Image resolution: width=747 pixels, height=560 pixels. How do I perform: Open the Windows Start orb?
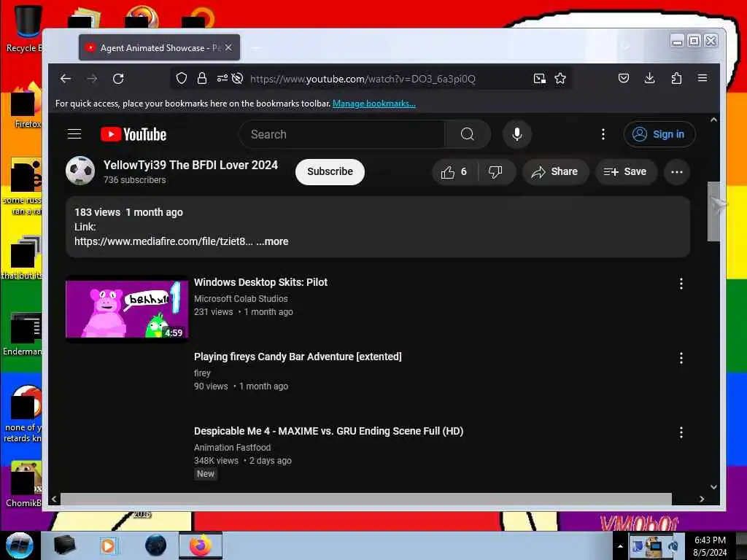(19, 545)
